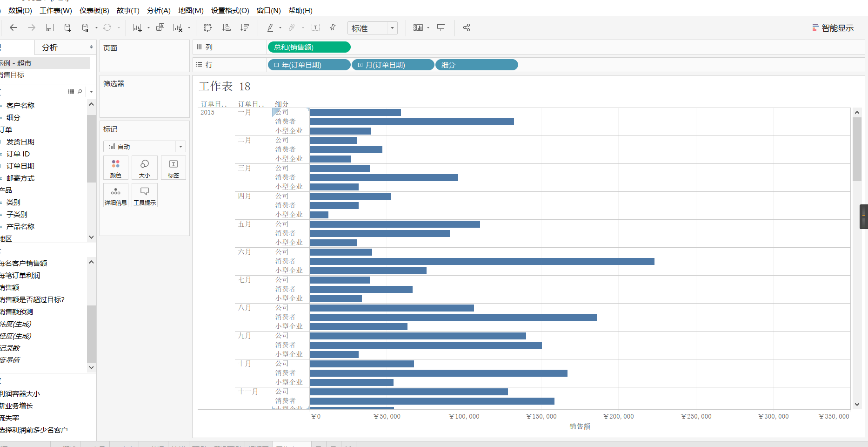The image size is (868, 447).
Task: Select the 总和(销售额) pill on columns
Action: click(x=309, y=47)
